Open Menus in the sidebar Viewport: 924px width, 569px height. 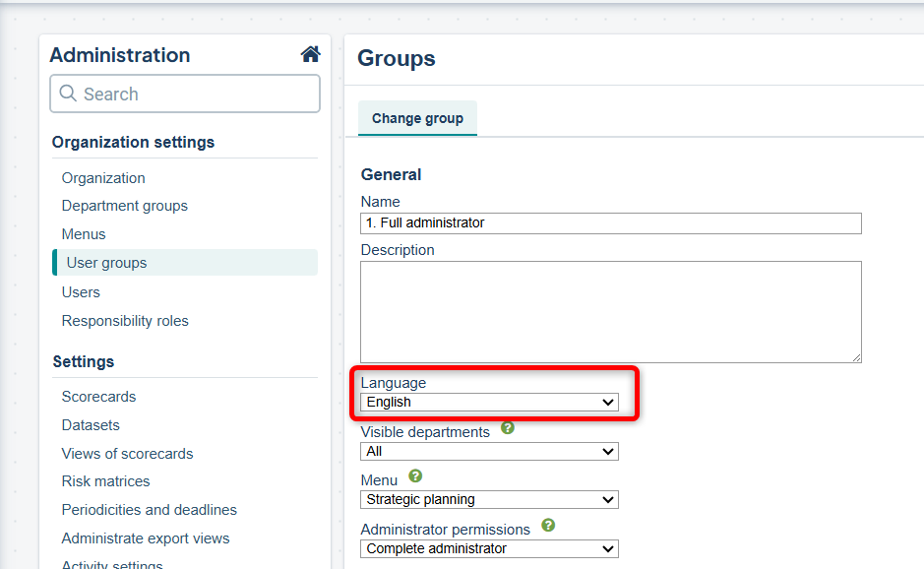[84, 234]
